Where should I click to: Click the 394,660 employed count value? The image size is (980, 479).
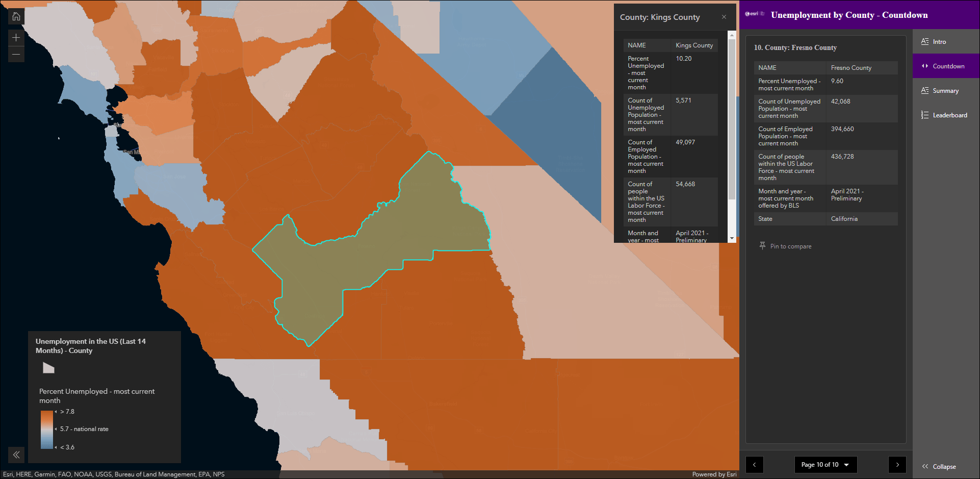point(842,129)
